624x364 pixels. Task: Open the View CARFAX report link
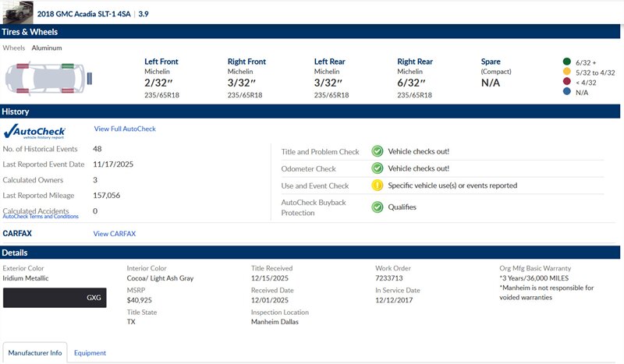tap(115, 234)
